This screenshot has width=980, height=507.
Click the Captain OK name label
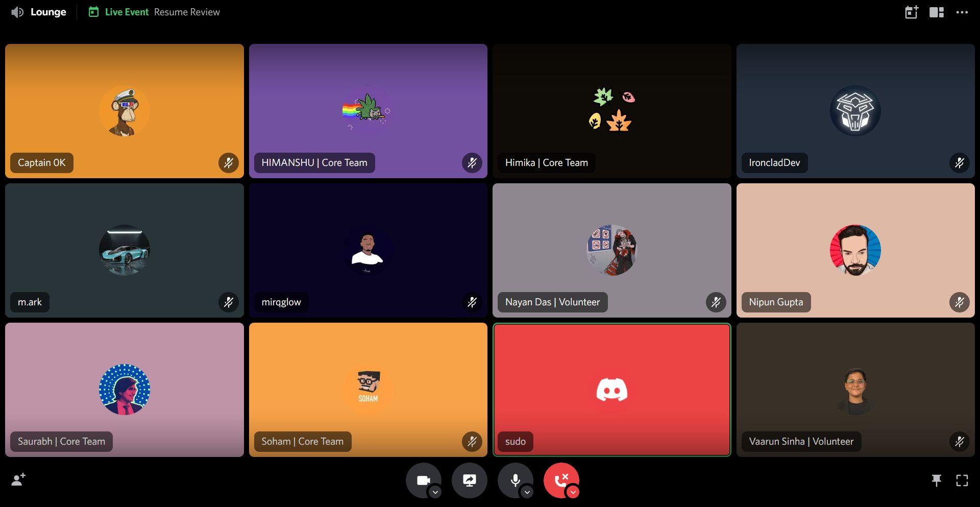coord(42,163)
